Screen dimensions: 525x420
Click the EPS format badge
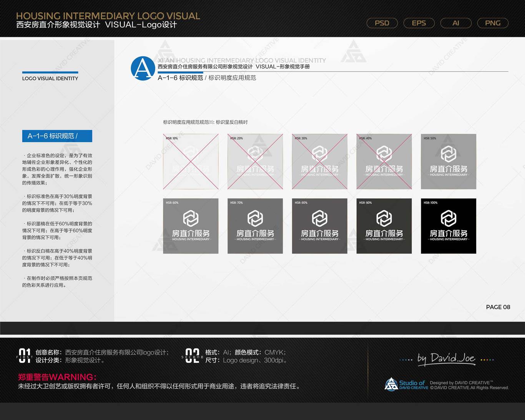[419, 23]
